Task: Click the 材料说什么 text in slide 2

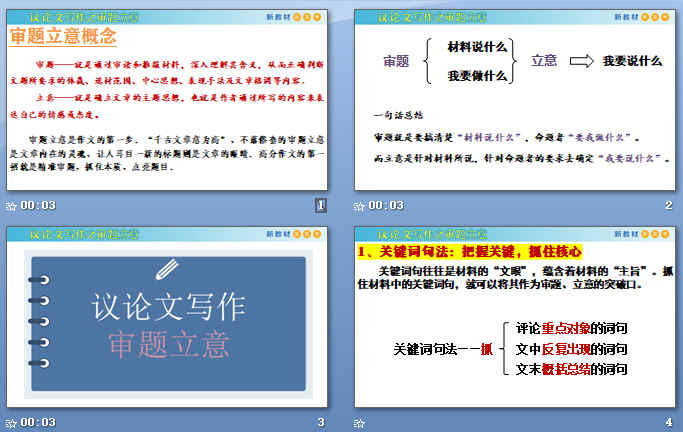Action: tap(477, 47)
